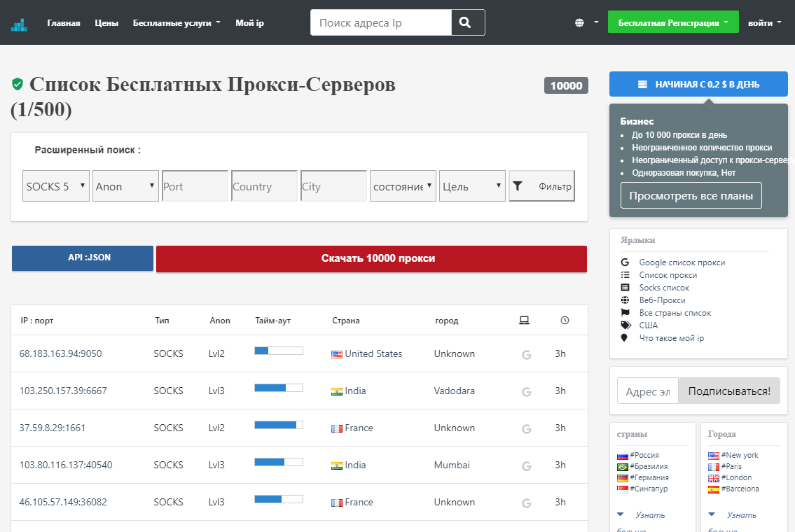Go to Главная page
Viewport: 795px width, 532px height.
(x=63, y=23)
